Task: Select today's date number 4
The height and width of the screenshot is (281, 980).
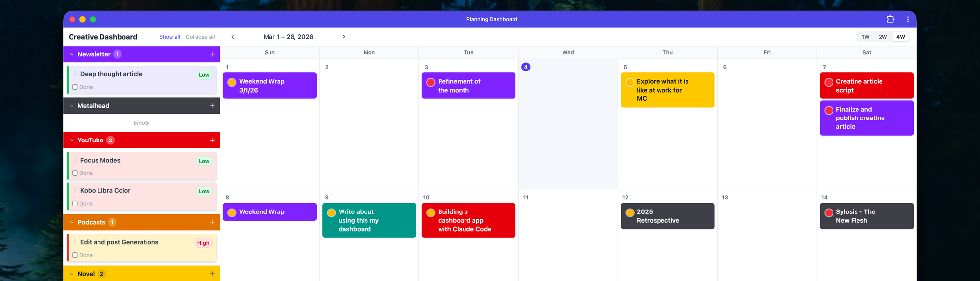Action: point(526,67)
